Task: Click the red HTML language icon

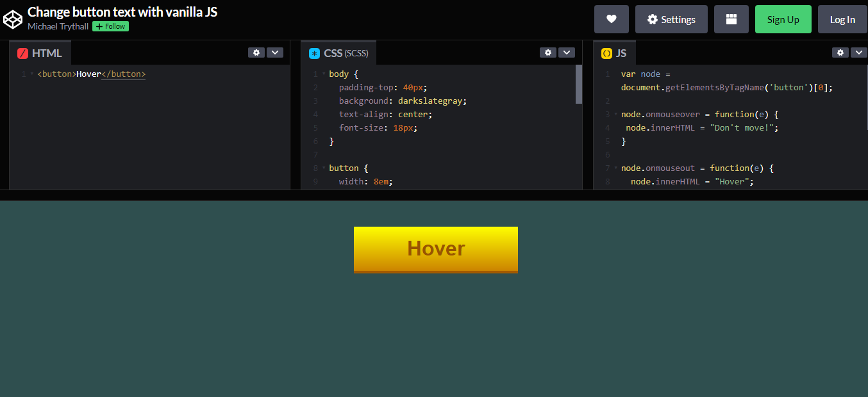Action: 22,53
